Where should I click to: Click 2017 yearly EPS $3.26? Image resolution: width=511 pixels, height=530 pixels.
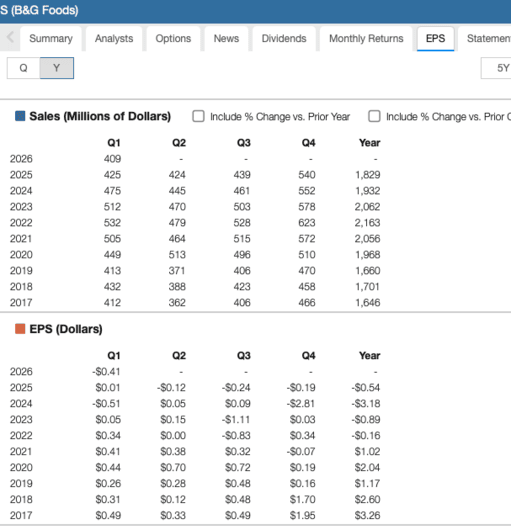pos(367,515)
